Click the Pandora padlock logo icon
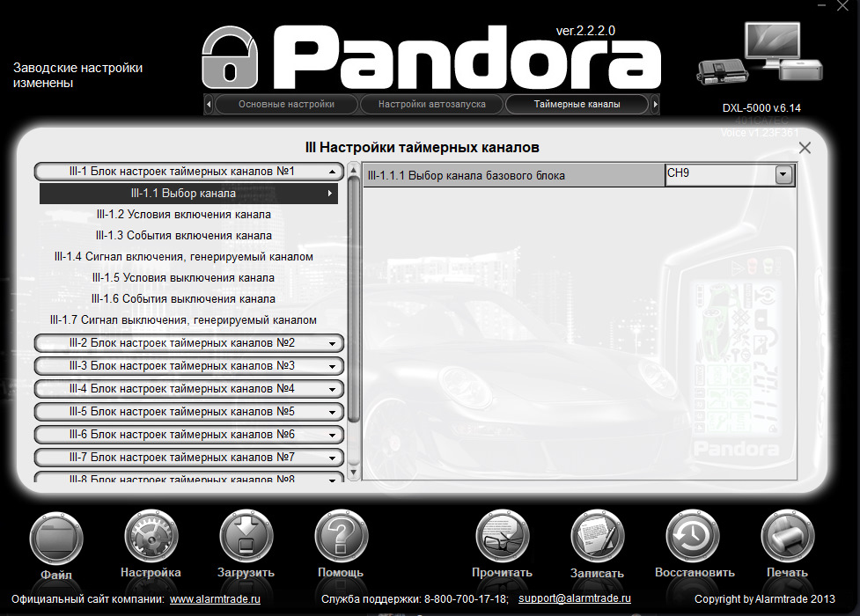860x616 pixels. [229, 57]
